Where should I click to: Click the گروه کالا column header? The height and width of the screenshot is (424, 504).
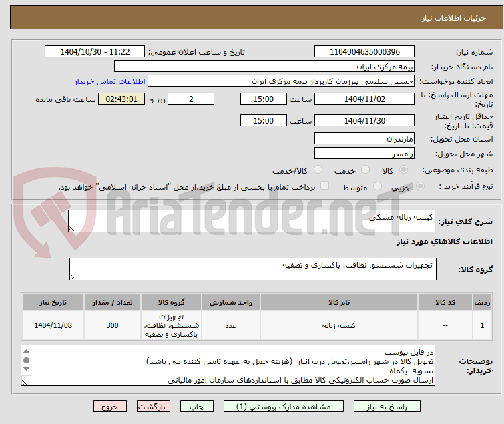171,302
